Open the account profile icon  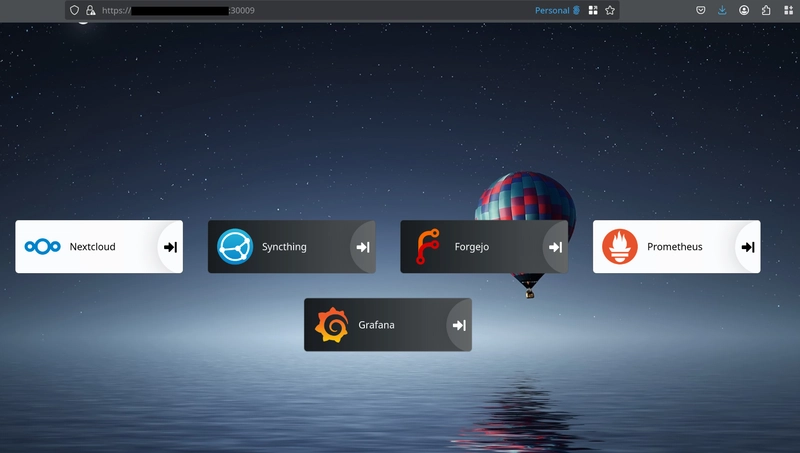click(744, 10)
